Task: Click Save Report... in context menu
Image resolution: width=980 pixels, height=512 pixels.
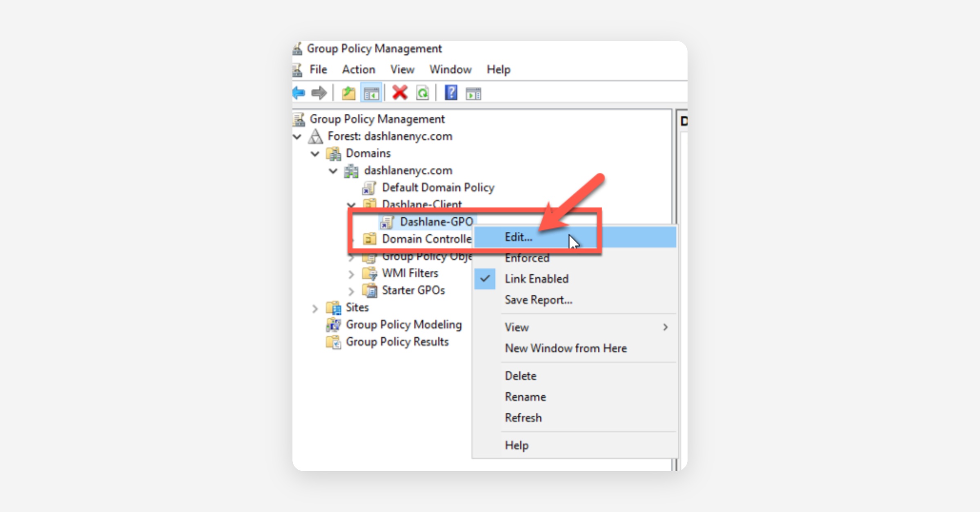Action: pyautogui.click(x=538, y=300)
